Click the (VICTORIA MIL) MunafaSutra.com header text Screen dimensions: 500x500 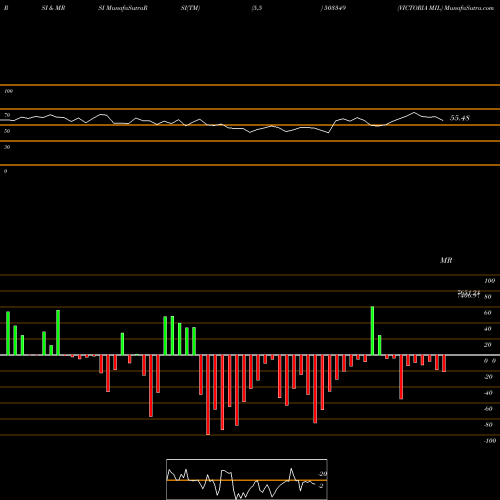click(x=446, y=8)
